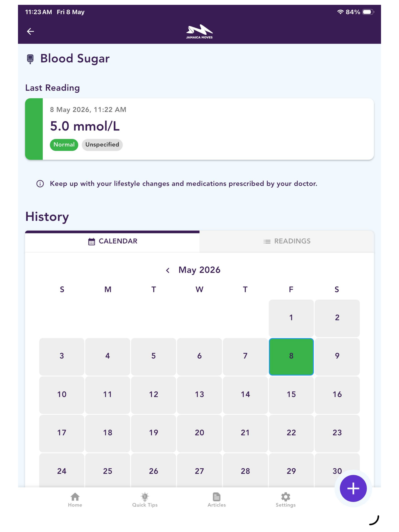Select day 1 in the calendar
Viewport: 399px width, 532px height.
point(291,318)
